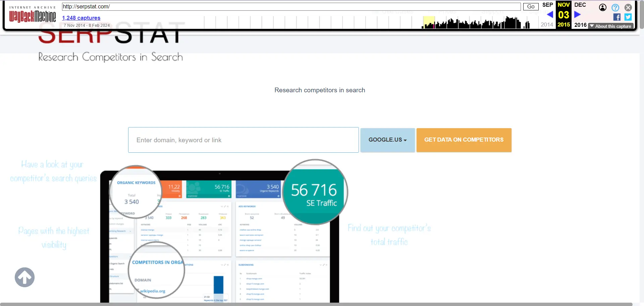Screen dimensions: 644x306
Task: Focus the Wayback URL input field
Action: coord(291,6)
